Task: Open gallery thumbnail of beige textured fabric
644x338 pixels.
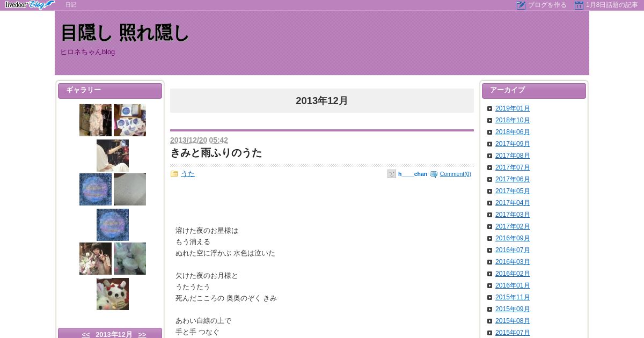Action: [130, 189]
